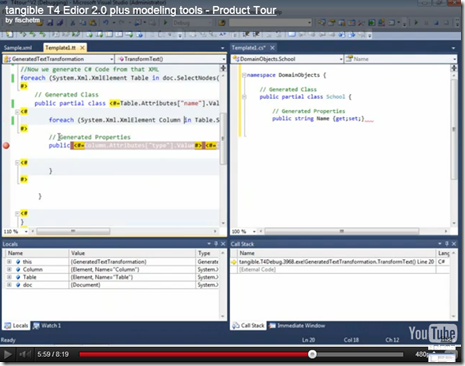The image size is (465, 366).
Task: Click the Save disk icon in toolbar
Action: pyautogui.click(x=50, y=23)
